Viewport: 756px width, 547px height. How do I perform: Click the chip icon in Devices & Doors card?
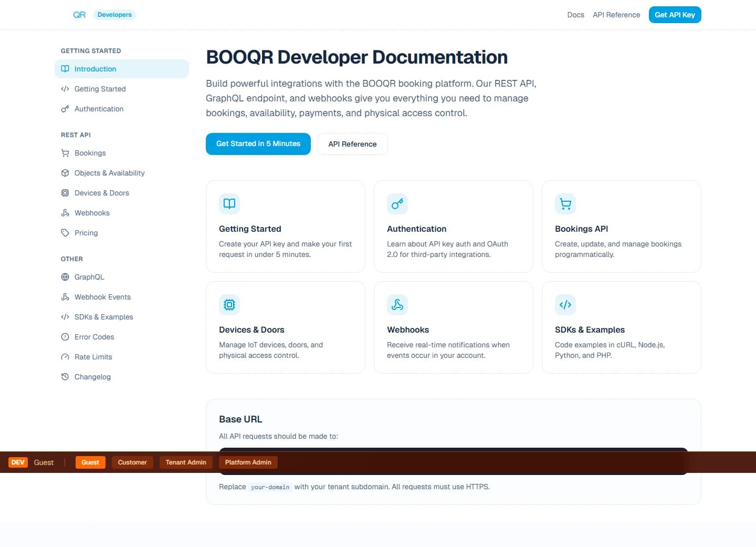[x=229, y=305]
